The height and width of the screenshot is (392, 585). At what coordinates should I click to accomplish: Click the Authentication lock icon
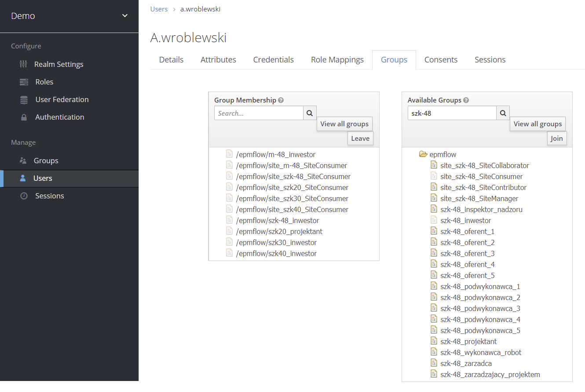24,117
